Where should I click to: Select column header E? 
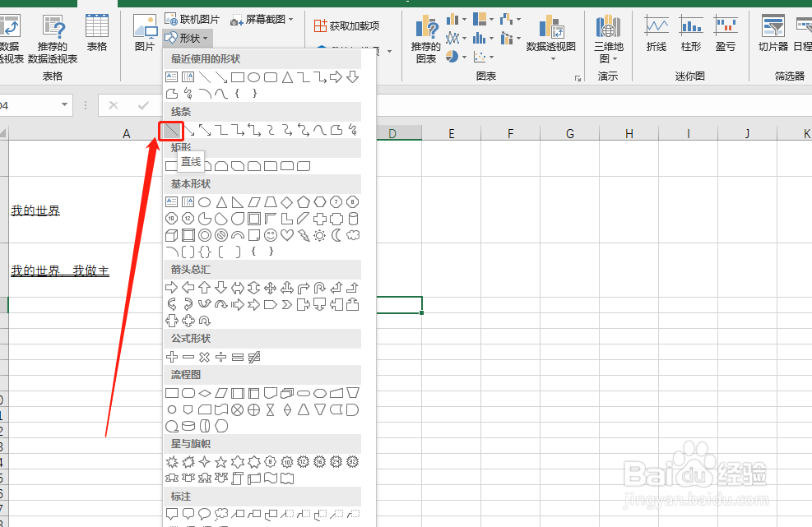pos(451,133)
